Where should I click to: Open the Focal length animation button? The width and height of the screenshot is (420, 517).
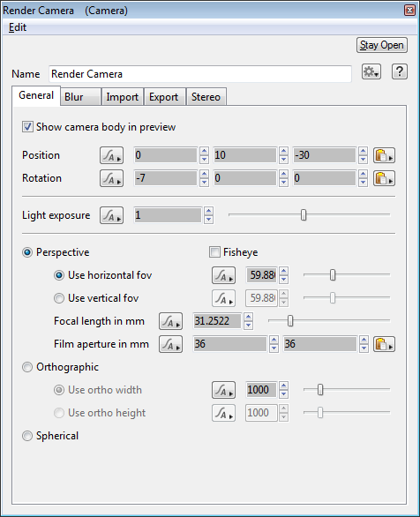click(x=171, y=321)
